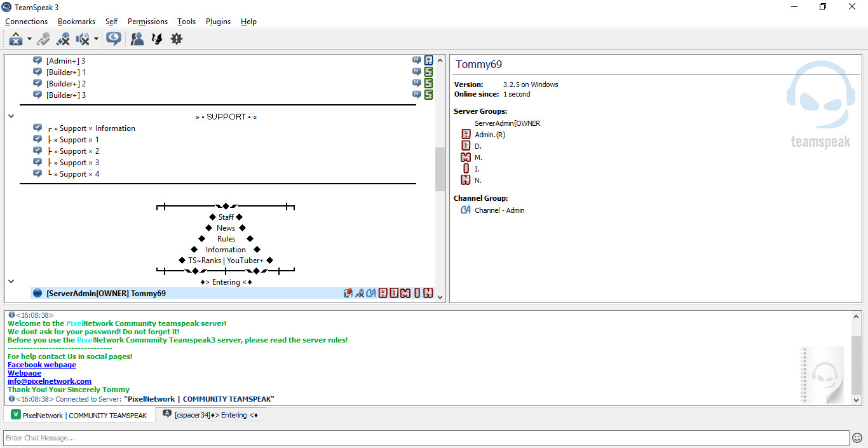
Task: Click the Channel - Admin CA icon in info panel
Action: pyautogui.click(x=466, y=210)
